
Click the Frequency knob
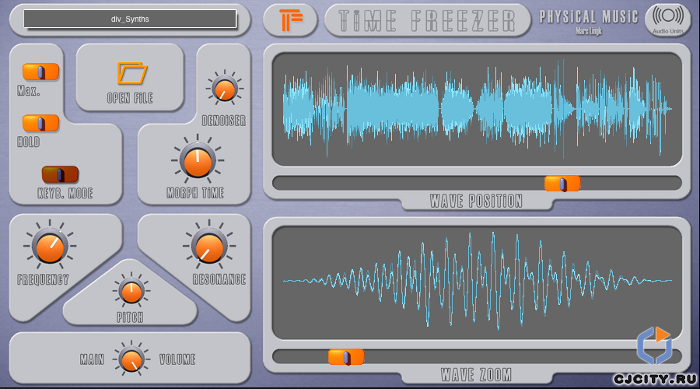click(x=50, y=247)
